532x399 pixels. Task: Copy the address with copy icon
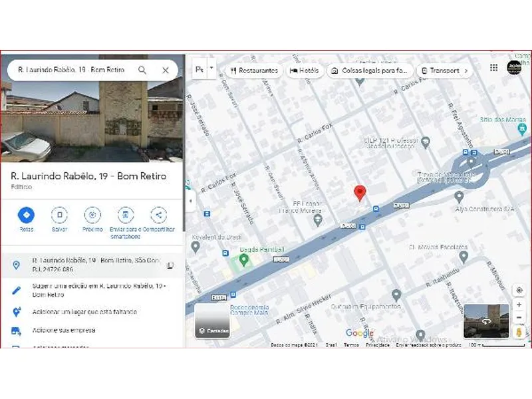170,265
